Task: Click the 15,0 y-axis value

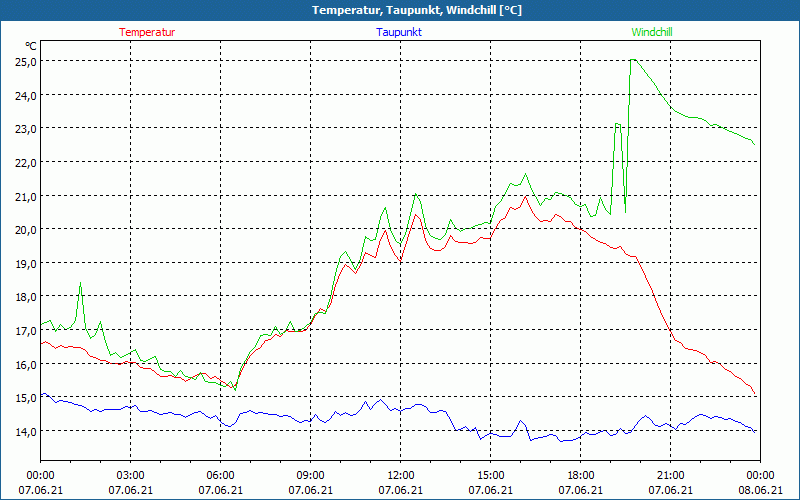Action: pos(26,398)
